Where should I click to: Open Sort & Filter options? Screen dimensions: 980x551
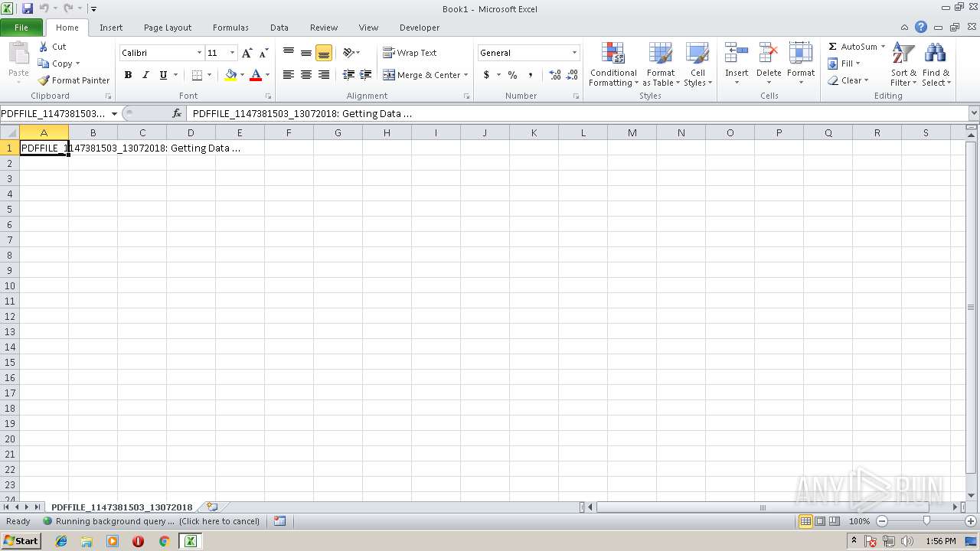(903, 64)
